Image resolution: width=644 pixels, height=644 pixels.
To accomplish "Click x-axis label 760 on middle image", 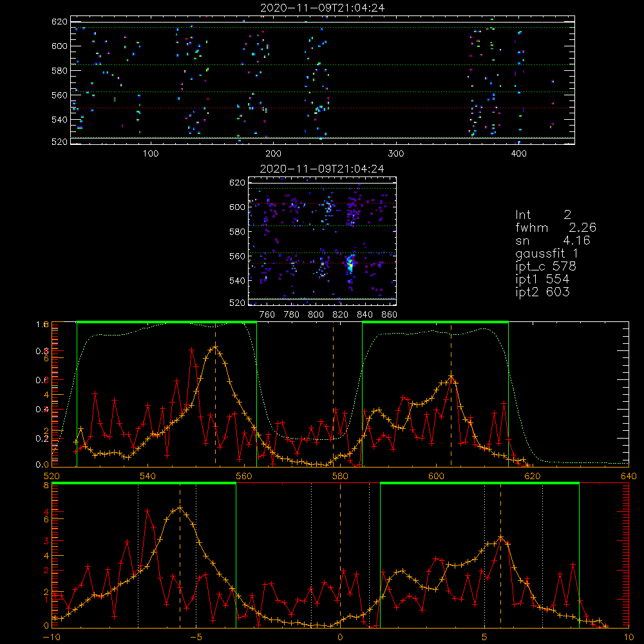I will 267,315.
